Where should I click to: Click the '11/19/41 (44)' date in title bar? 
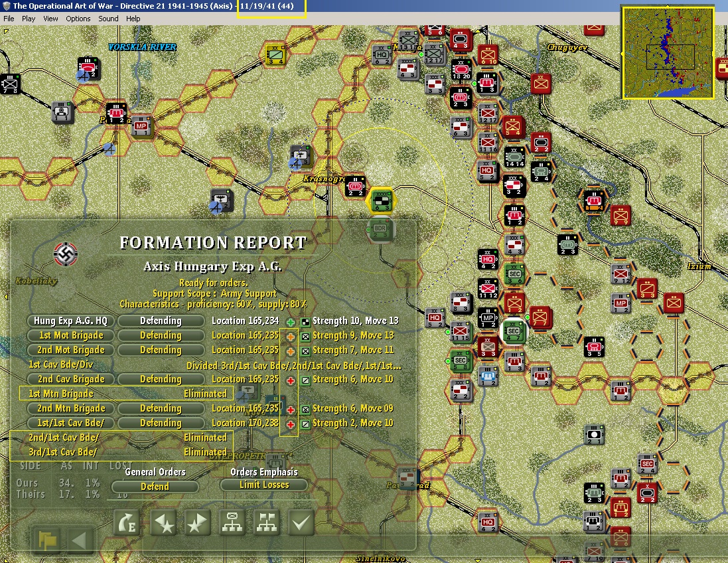(x=267, y=6)
